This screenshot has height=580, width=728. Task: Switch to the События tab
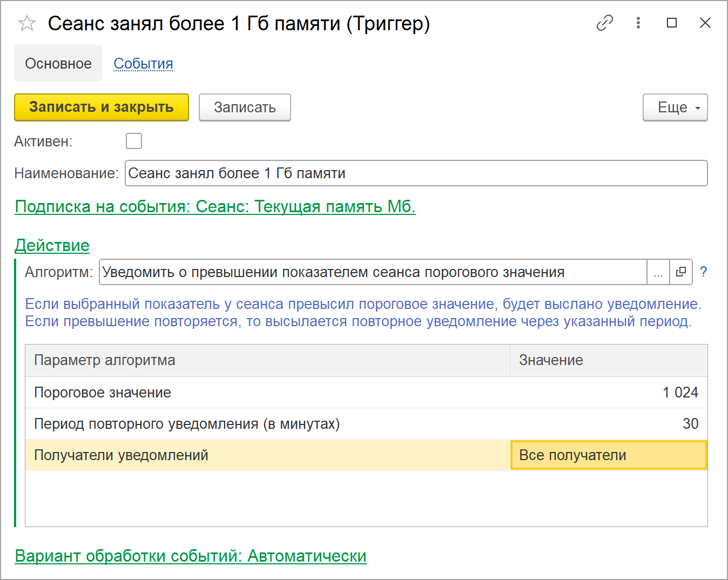click(143, 63)
